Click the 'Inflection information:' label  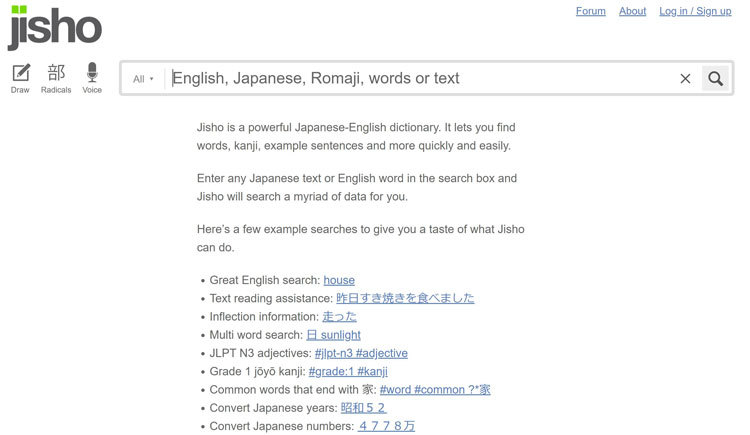coord(264,316)
